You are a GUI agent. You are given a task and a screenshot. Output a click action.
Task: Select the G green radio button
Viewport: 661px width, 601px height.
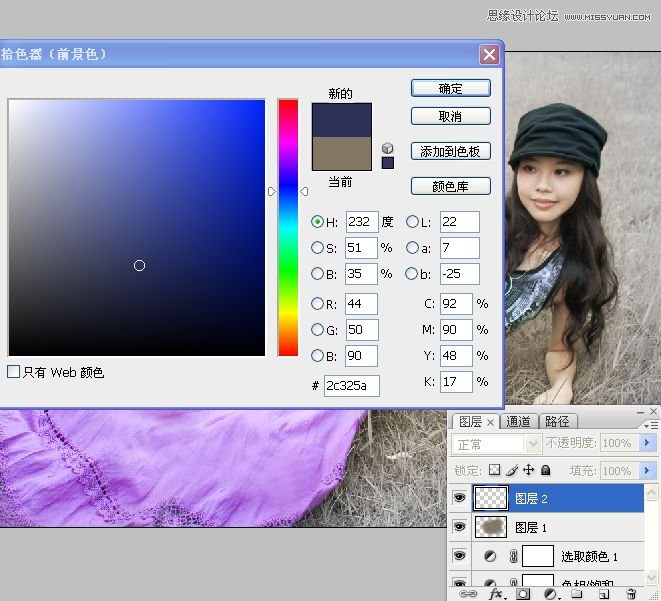[x=317, y=330]
